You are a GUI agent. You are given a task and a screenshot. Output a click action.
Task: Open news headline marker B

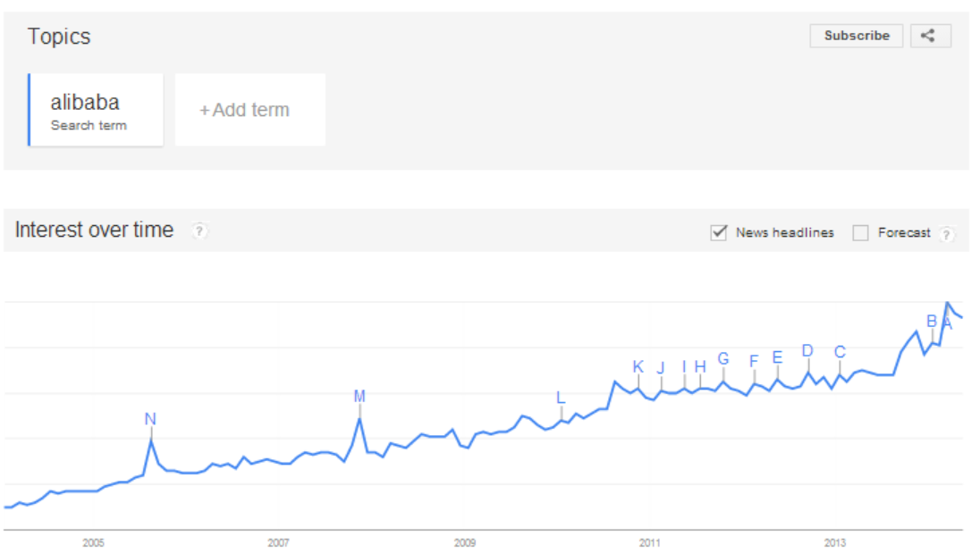[x=932, y=321]
